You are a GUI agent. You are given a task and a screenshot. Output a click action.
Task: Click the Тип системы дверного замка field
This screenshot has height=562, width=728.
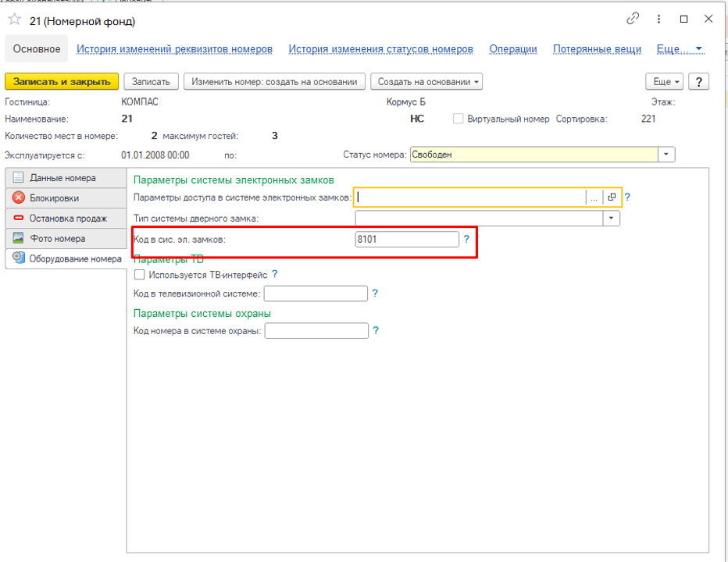coord(479,218)
